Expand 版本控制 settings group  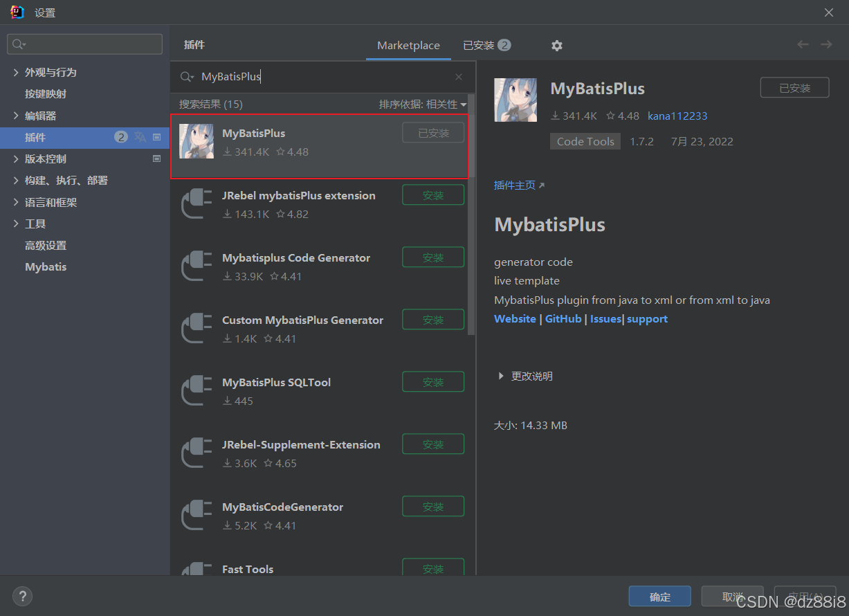click(x=16, y=158)
